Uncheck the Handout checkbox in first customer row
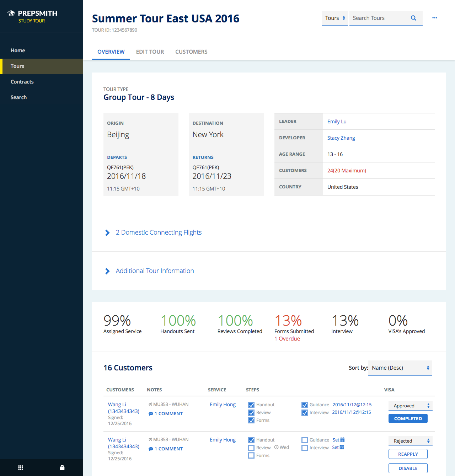The height and width of the screenshot is (476, 455). point(251,405)
